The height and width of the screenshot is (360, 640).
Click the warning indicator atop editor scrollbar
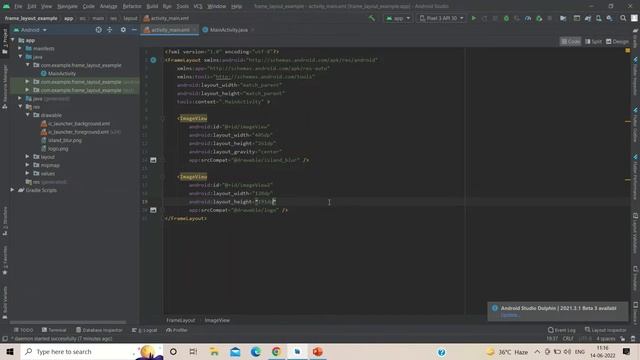pos(628,51)
